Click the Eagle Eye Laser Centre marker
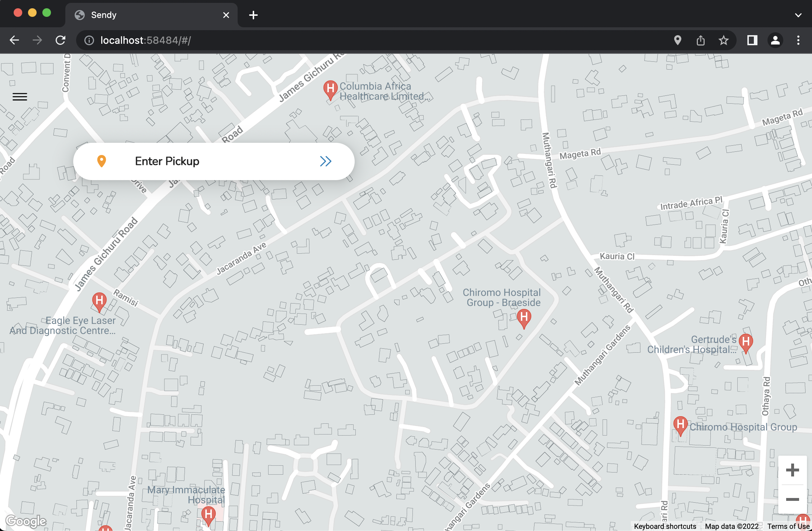Image resolution: width=812 pixels, height=531 pixels. pyautogui.click(x=99, y=301)
